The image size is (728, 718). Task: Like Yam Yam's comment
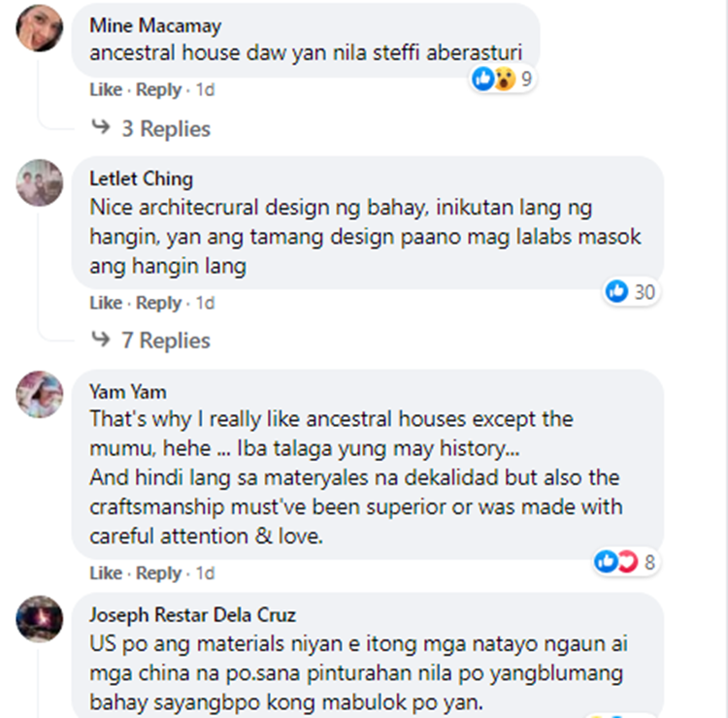pos(106,572)
